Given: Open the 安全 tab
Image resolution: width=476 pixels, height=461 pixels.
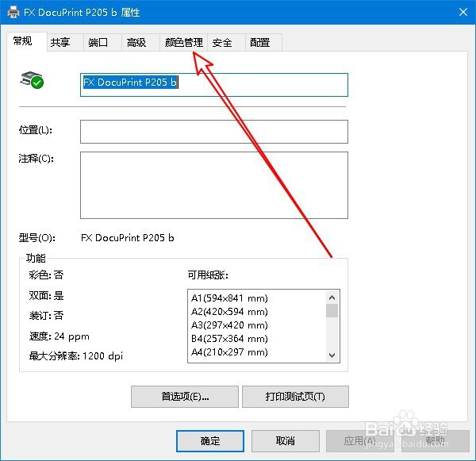Looking at the screenshot, I should [x=226, y=42].
